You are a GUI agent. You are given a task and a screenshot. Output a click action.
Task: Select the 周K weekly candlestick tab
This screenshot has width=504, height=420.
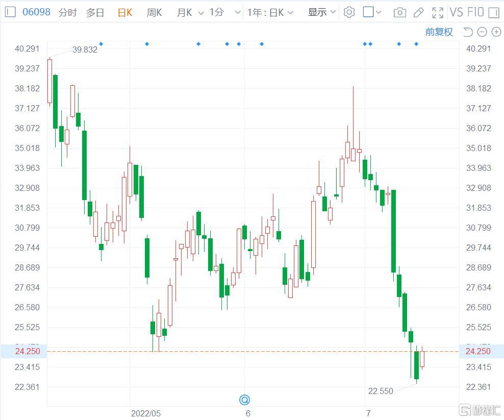(154, 13)
